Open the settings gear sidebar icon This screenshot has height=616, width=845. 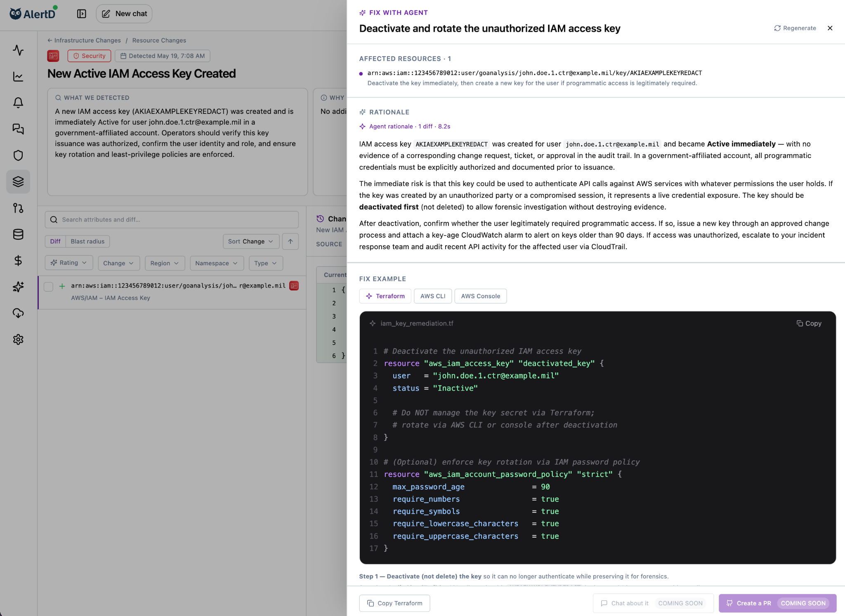click(18, 340)
